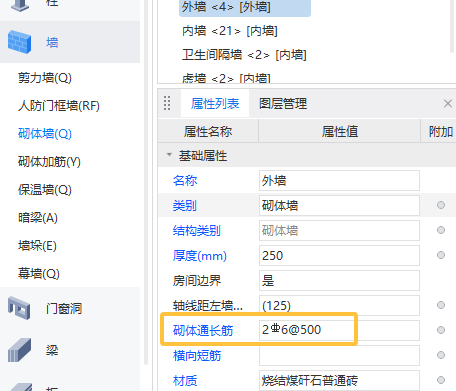Viewport: 456px width, 391px height.
Task: Open the 梁 beam category icon
Action: (x=19, y=350)
